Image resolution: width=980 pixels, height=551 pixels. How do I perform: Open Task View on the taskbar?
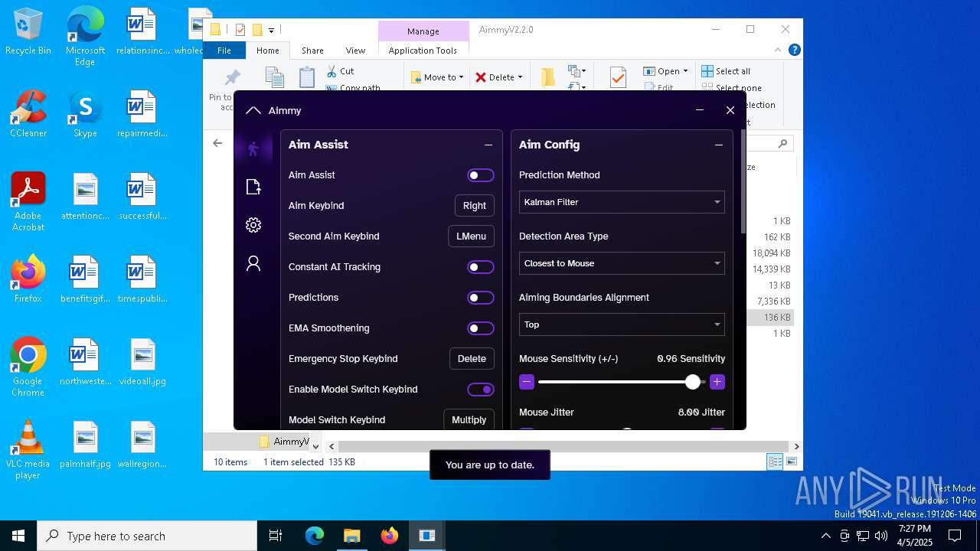[x=276, y=536]
